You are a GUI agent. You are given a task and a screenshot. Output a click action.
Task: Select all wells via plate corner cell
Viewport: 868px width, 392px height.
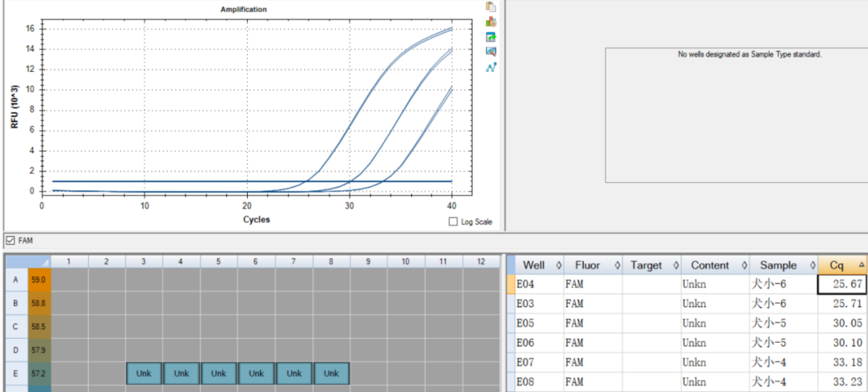pyautogui.click(x=27, y=260)
